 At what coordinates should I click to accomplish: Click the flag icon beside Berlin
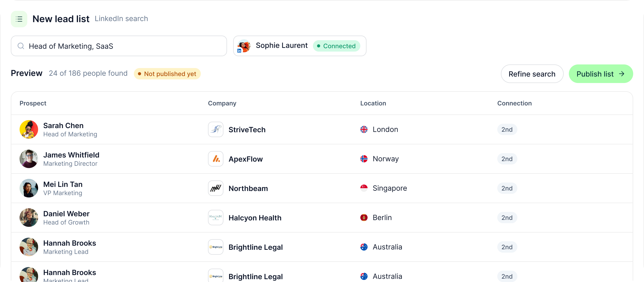364,218
